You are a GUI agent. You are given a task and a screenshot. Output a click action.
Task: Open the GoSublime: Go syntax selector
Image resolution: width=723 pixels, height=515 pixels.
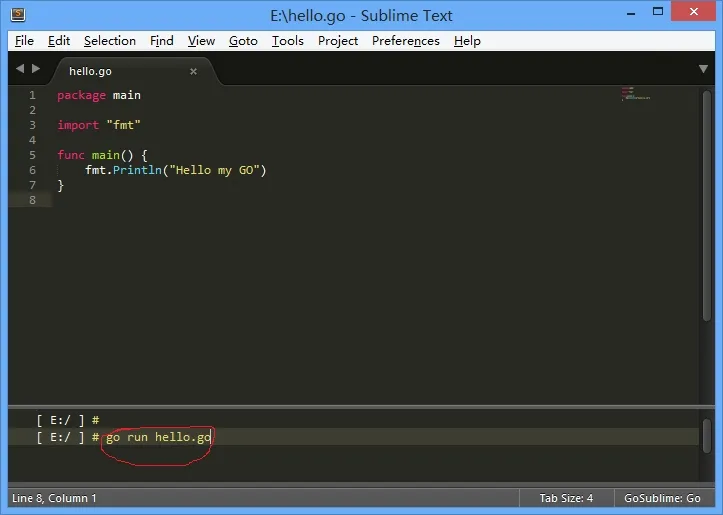662,498
